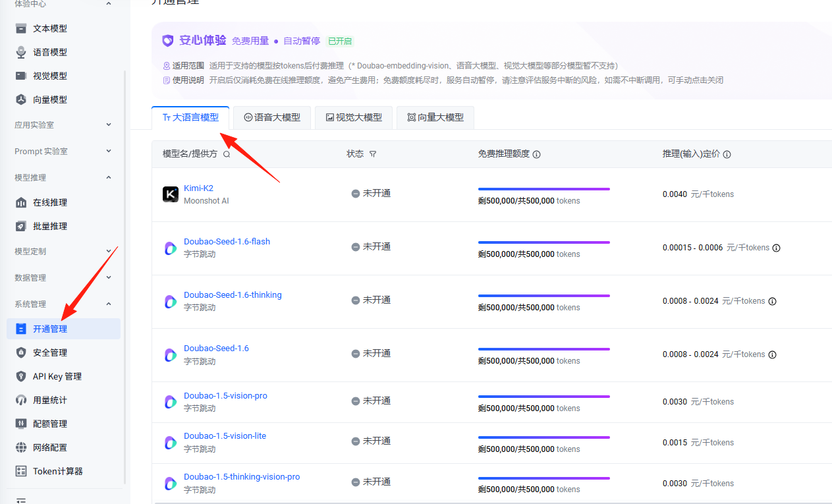The width and height of the screenshot is (832, 504).
Task: Expand the 数据管理 sidebar section
Action: click(63, 277)
